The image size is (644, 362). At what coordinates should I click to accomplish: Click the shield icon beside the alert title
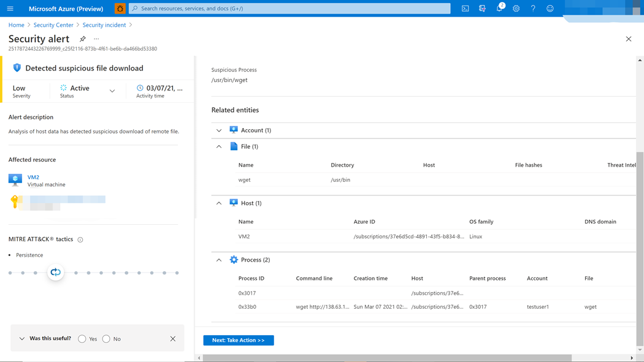17,68
